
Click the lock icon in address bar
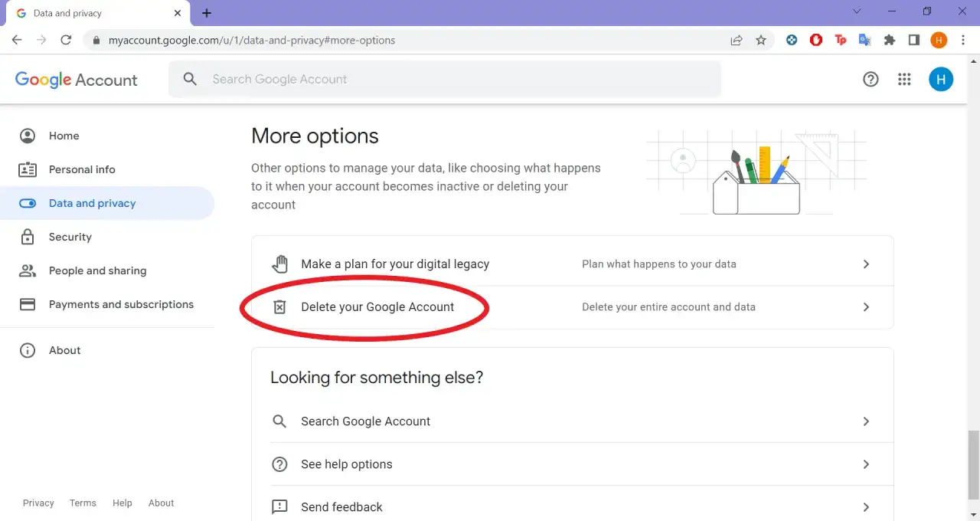click(x=96, y=40)
